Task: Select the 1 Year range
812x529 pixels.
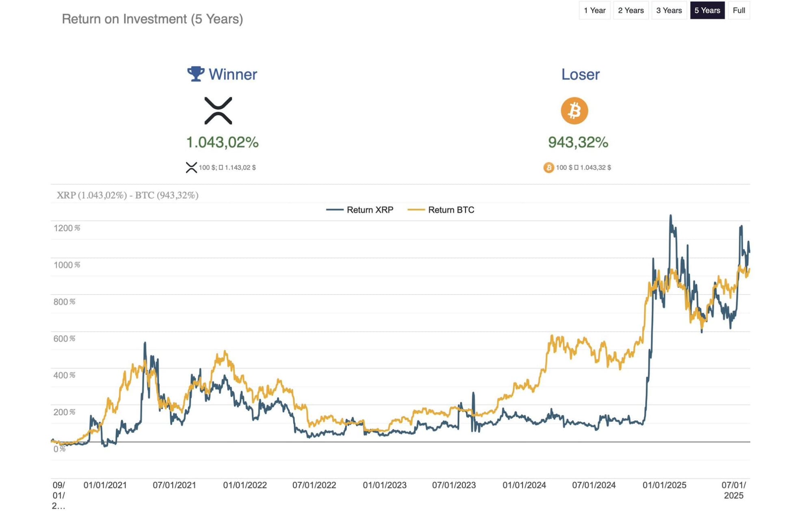Action: [x=594, y=11]
